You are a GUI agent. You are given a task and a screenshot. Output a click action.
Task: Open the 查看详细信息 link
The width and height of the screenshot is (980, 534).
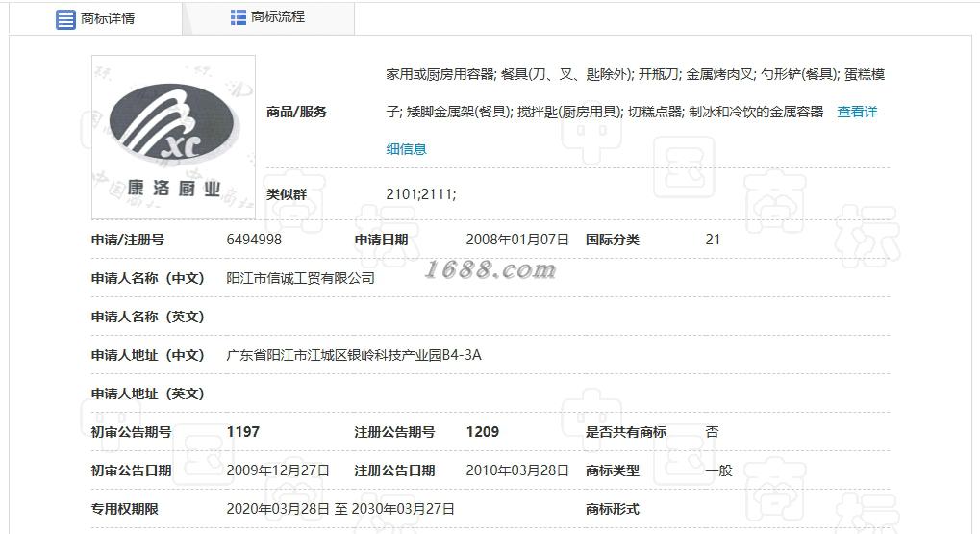click(857, 112)
